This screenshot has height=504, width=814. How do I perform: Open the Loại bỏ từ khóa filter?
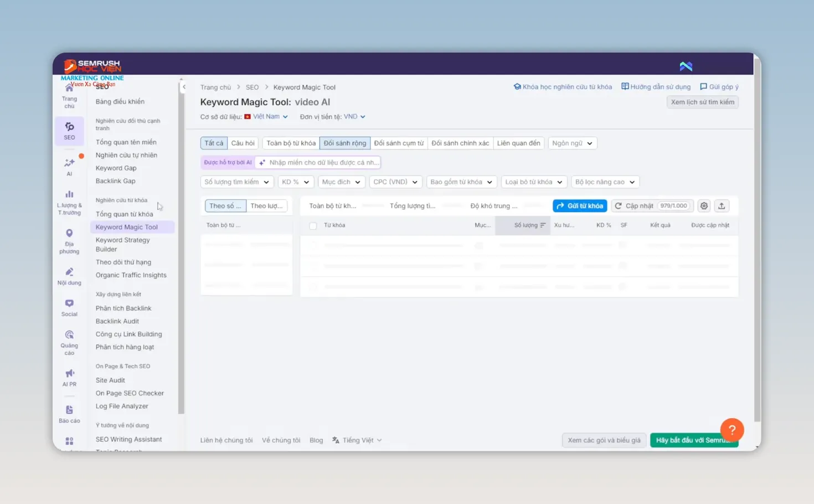point(534,182)
